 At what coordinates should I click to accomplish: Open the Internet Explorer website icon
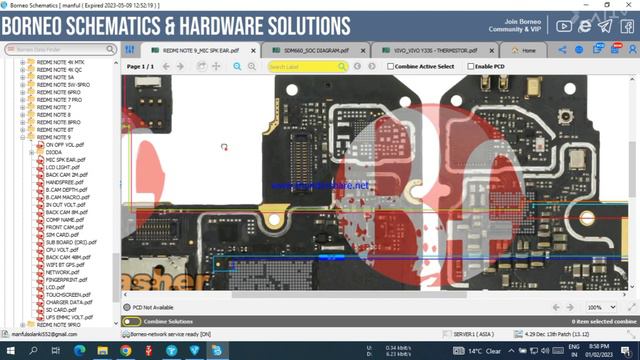click(584, 27)
